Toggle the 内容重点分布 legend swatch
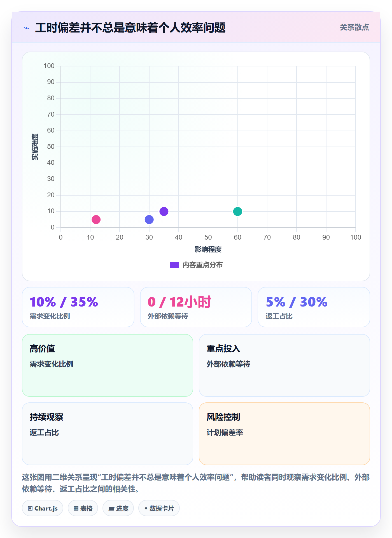The image size is (392, 538). click(x=174, y=265)
